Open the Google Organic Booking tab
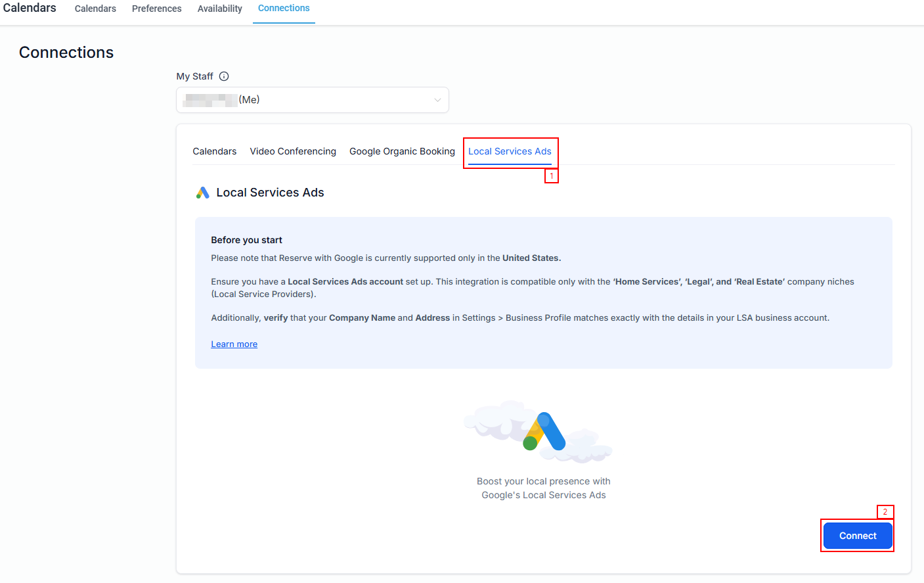This screenshot has width=924, height=583. click(x=402, y=151)
